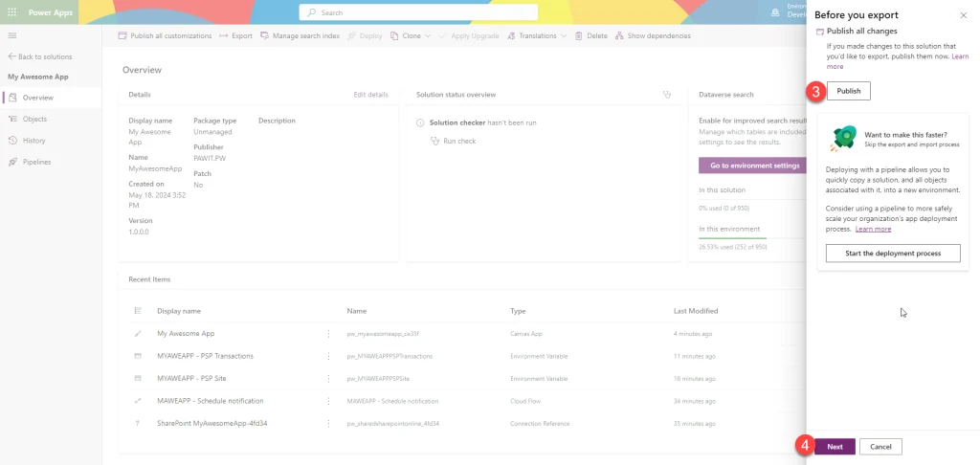Click Edit details link
The width and height of the screenshot is (980, 465).
coord(370,95)
